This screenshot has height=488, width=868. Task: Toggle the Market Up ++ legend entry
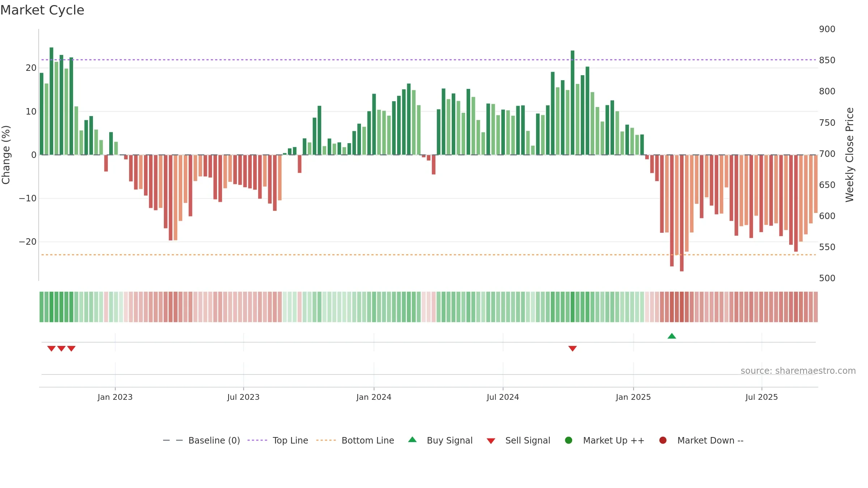(x=605, y=440)
